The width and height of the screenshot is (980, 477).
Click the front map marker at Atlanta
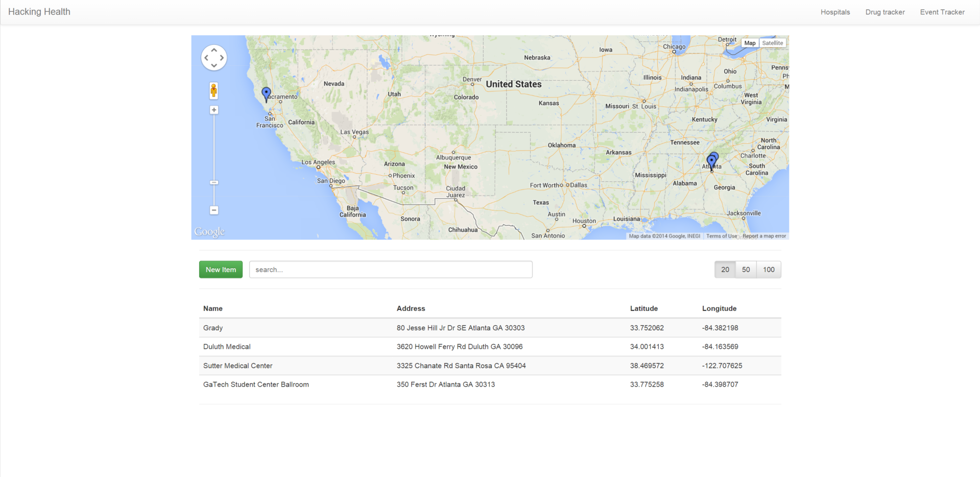click(711, 162)
